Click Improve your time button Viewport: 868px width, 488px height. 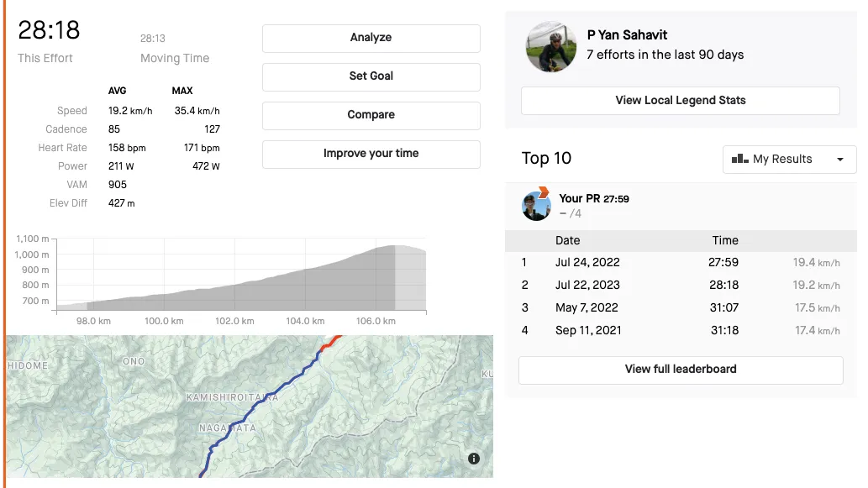[x=371, y=154]
